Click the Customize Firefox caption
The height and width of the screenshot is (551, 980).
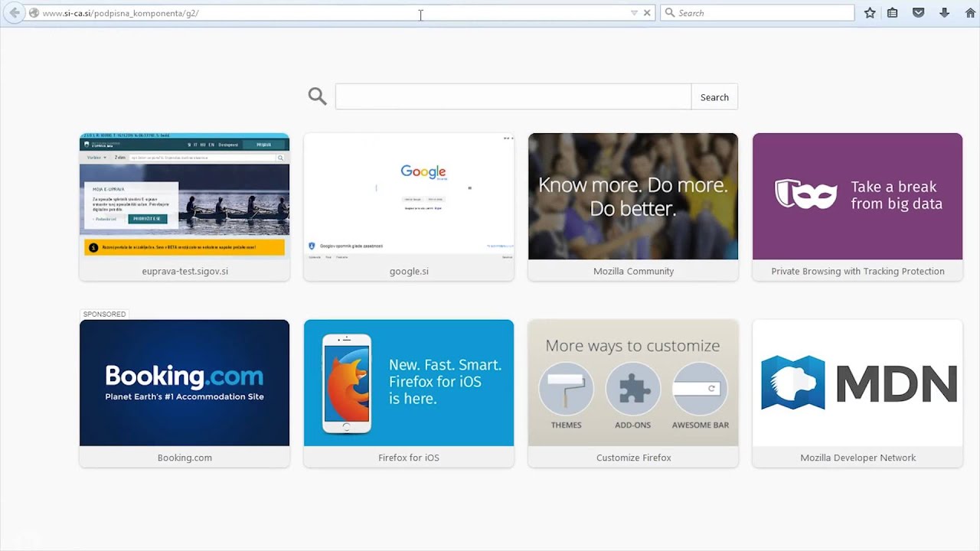click(633, 458)
